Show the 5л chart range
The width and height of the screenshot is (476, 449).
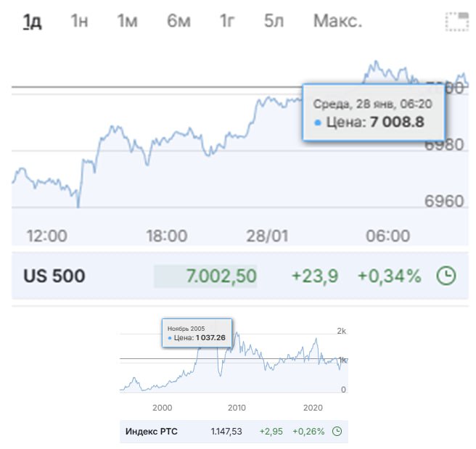[274, 21]
